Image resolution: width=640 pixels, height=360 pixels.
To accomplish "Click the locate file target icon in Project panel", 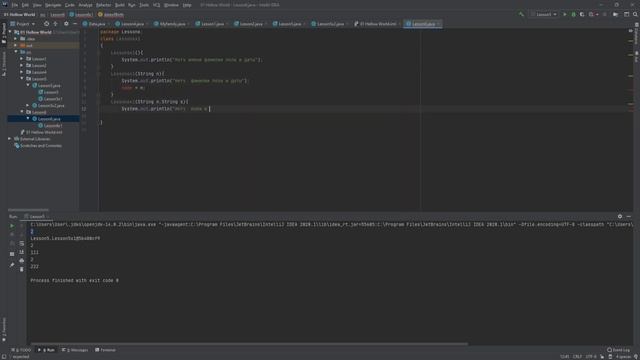I will pyautogui.click(x=46, y=24).
